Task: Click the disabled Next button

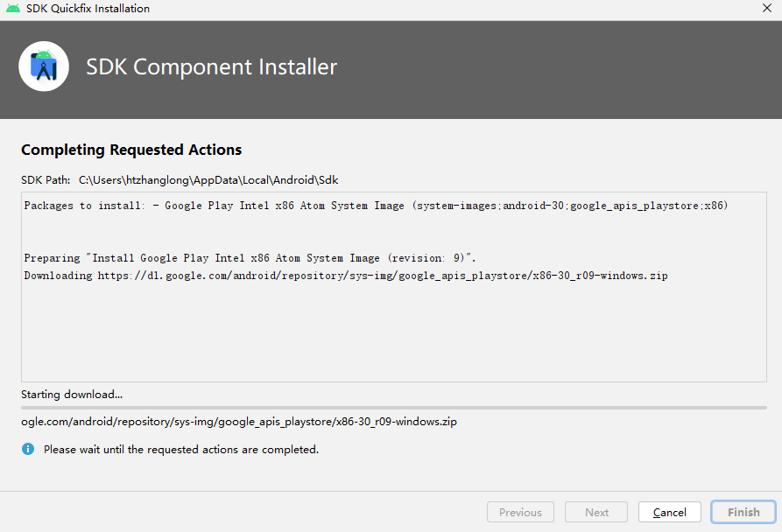Action: [x=596, y=512]
